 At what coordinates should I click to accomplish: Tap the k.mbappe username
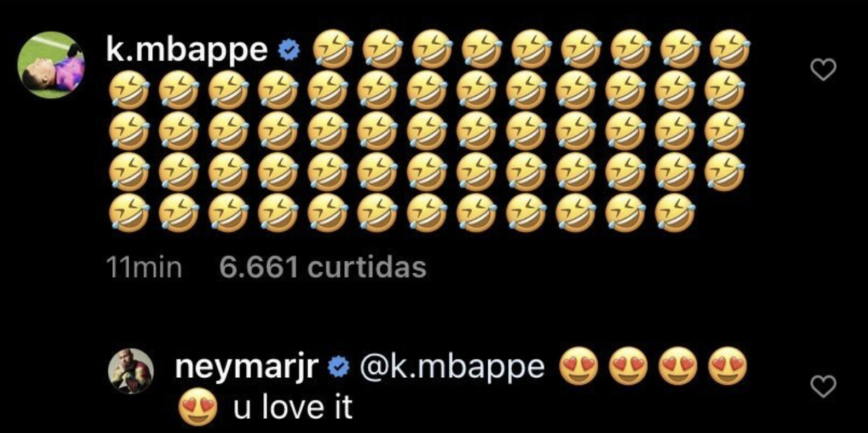click(x=187, y=50)
